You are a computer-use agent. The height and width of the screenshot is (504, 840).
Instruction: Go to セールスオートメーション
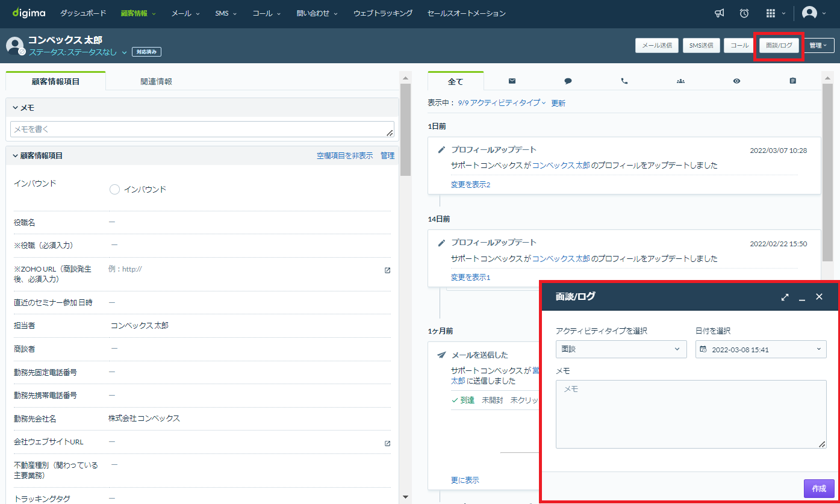(x=467, y=13)
